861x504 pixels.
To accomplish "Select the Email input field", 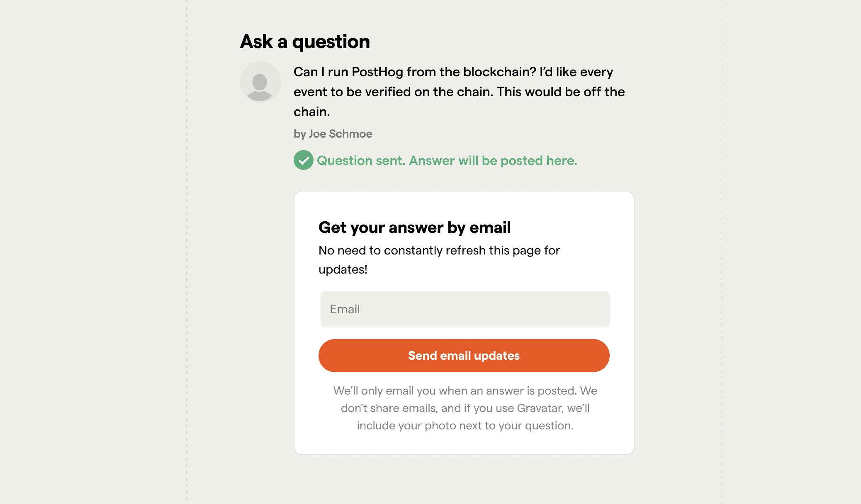I will coord(465,309).
